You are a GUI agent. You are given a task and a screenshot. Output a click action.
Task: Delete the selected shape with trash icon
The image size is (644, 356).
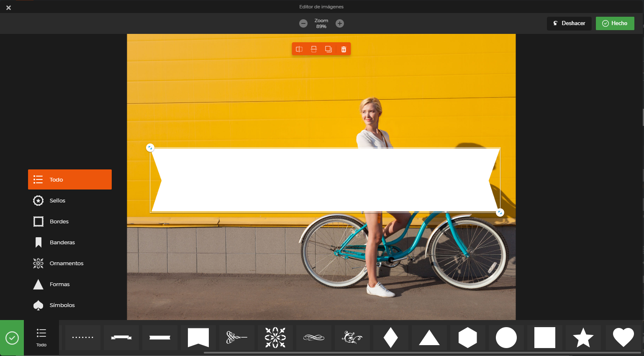pos(344,49)
